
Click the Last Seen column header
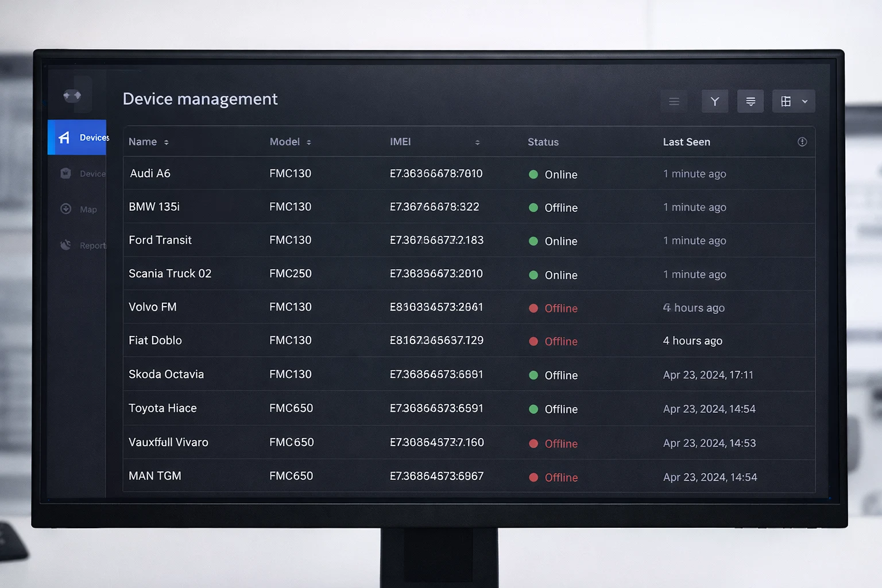pos(687,142)
